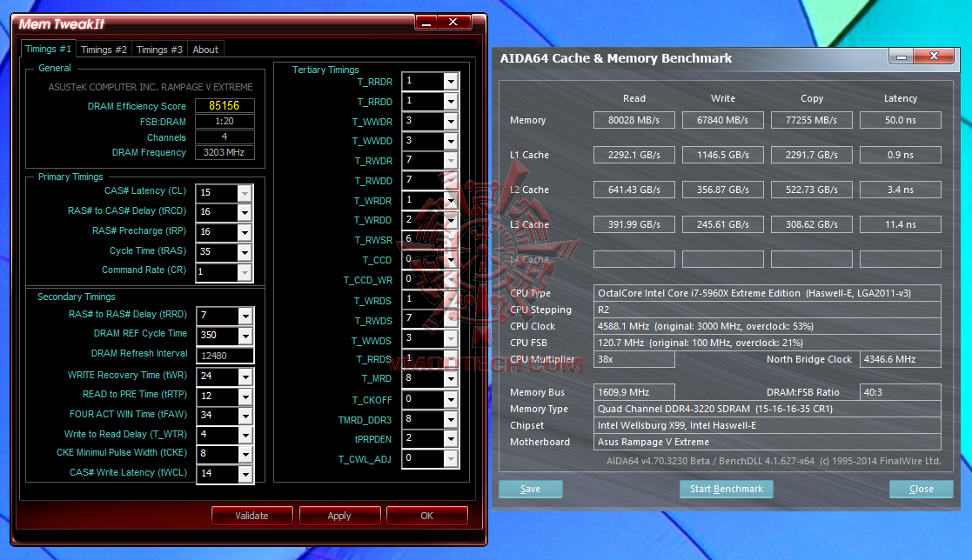Image resolution: width=972 pixels, height=560 pixels.
Task: Select the Timings #1 tab
Action: click(49, 49)
